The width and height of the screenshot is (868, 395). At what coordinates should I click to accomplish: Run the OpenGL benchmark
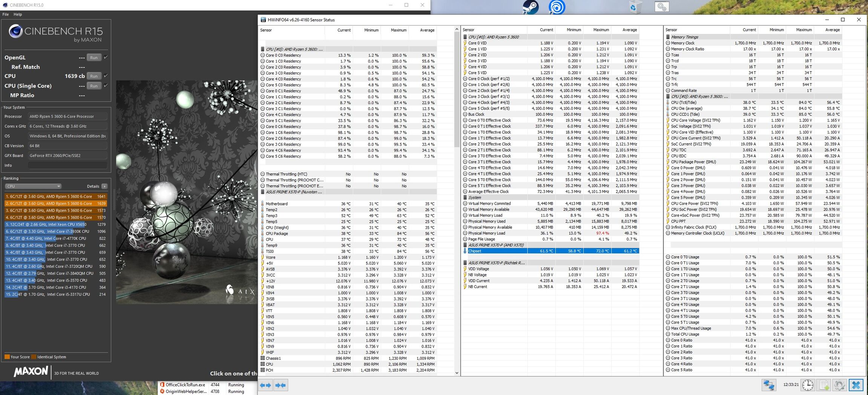pyautogui.click(x=94, y=57)
